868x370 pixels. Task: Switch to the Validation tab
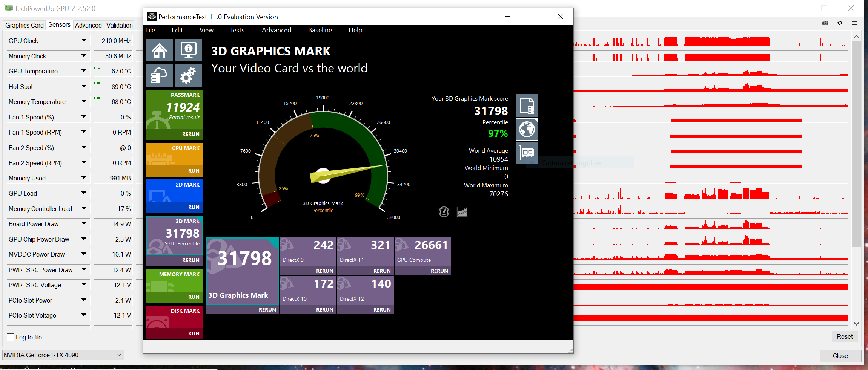point(119,25)
